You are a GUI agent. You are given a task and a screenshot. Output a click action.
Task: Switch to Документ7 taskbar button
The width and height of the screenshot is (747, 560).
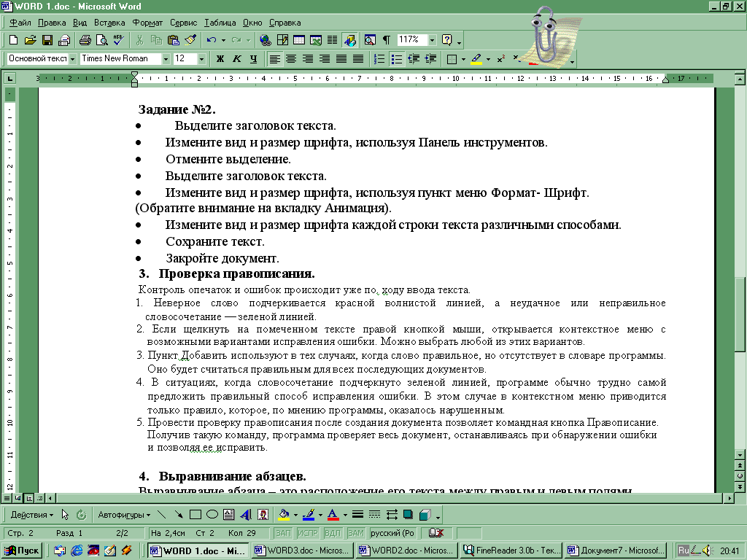(616, 551)
